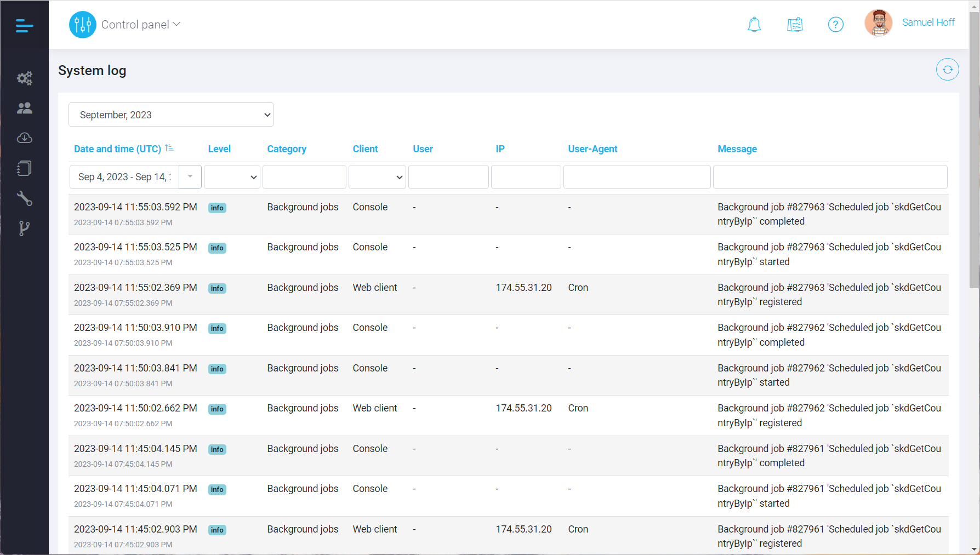Open the bell notifications icon
Screen dimensions: 980x555
(x=754, y=24)
